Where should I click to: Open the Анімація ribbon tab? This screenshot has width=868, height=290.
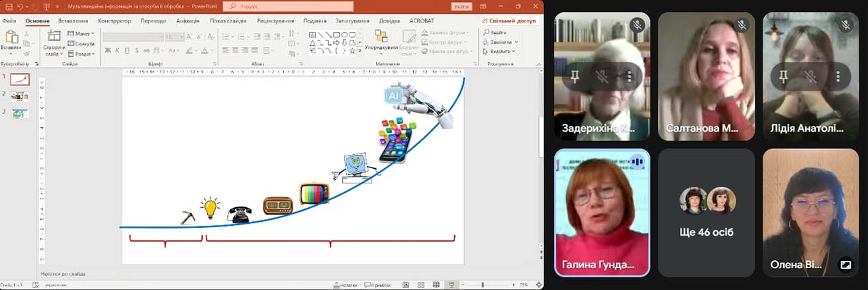tap(188, 21)
